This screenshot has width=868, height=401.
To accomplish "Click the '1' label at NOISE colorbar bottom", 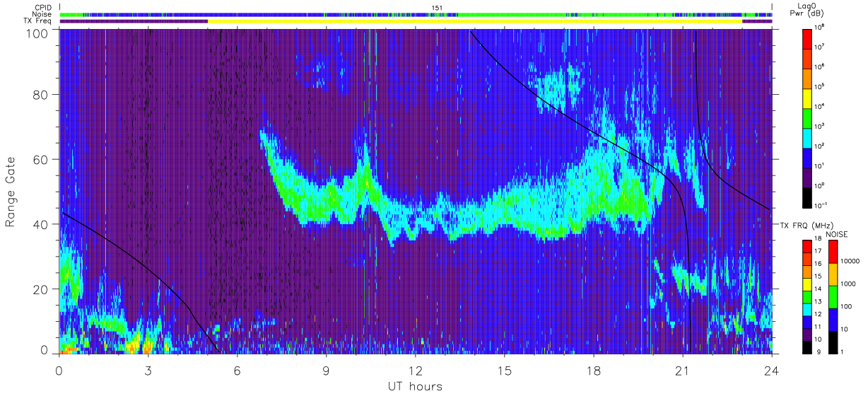I will click(x=842, y=352).
